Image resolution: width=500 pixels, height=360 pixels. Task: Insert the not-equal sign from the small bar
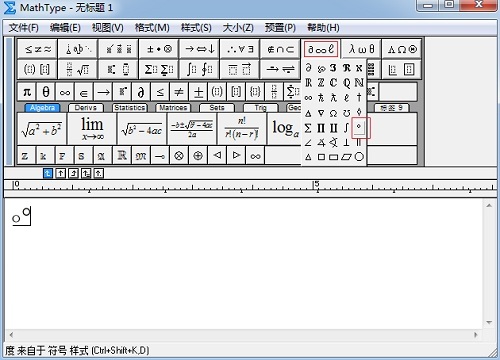coord(179,91)
